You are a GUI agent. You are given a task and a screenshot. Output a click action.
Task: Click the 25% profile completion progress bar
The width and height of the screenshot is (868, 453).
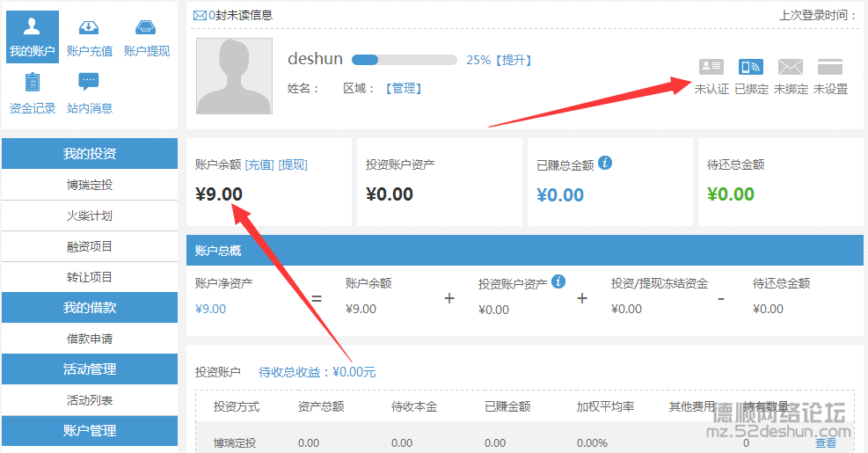point(405,60)
